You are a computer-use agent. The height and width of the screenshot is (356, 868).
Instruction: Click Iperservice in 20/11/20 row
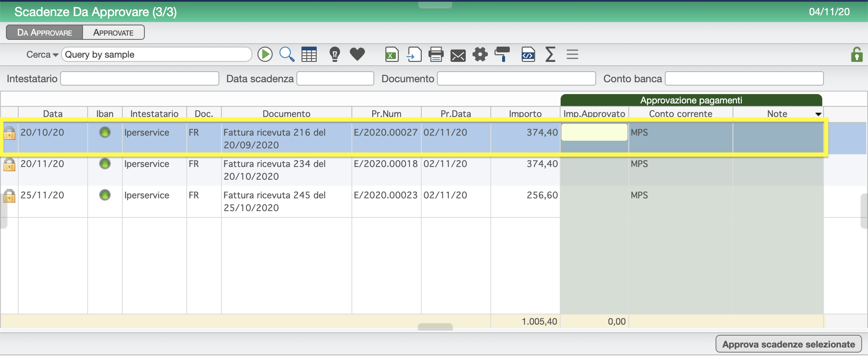click(147, 164)
